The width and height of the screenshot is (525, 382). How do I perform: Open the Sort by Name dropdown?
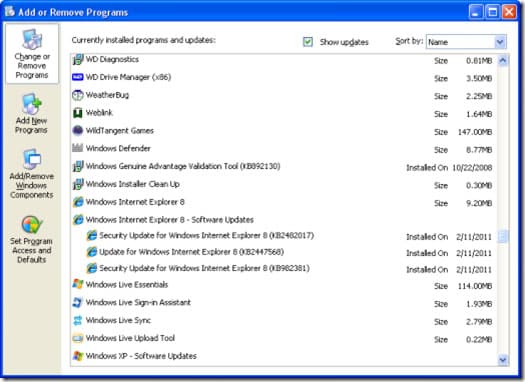[466, 42]
